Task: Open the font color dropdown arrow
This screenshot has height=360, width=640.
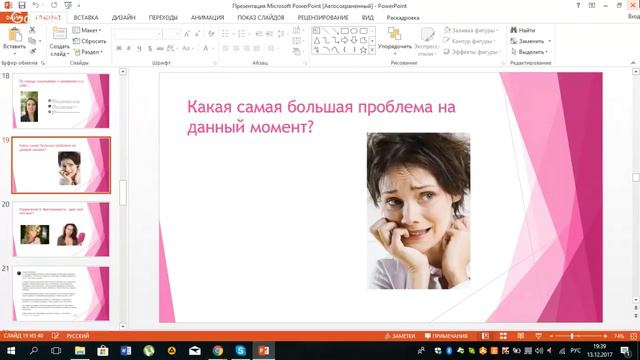Action: click(213, 49)
